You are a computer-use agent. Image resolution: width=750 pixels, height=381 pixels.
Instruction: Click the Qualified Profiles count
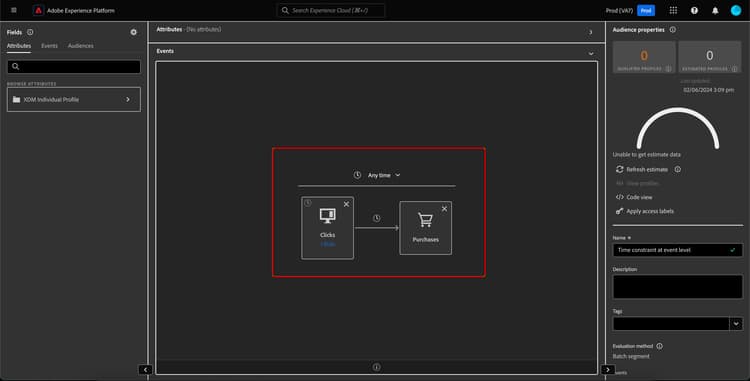click(644, 55)
